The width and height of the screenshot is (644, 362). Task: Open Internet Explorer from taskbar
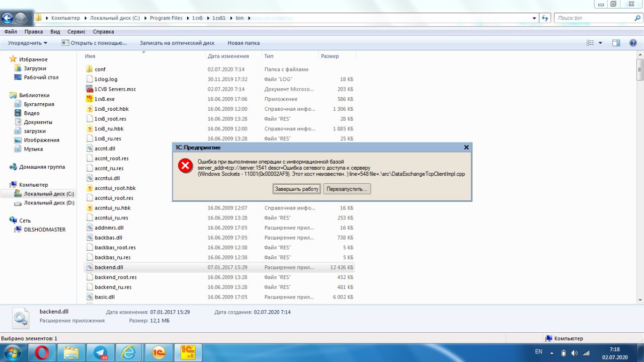coord(129,352)
